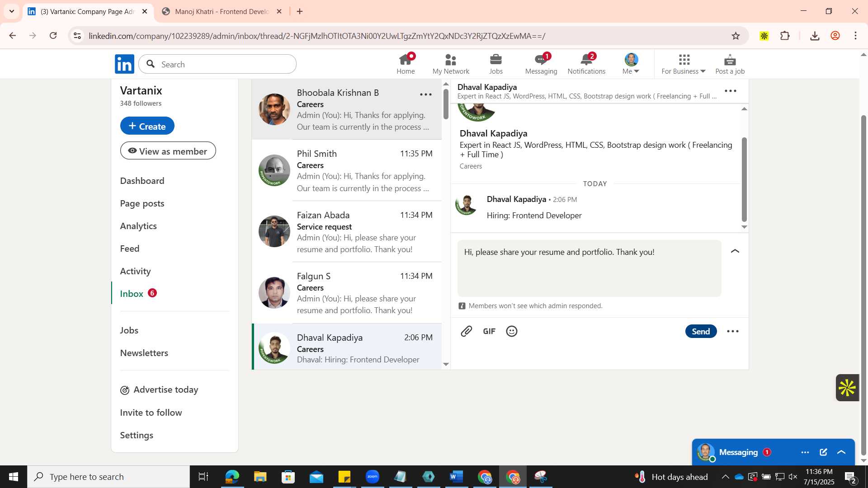Viewport: 868px width, 488px height.
Task: Open notification center in taskbar
Action: pos(850,477)
